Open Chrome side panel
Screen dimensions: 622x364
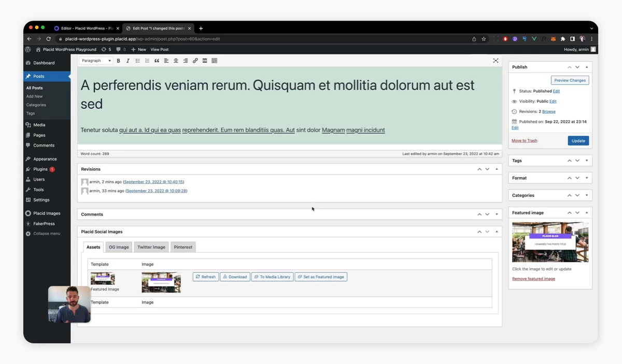point(572,39)
